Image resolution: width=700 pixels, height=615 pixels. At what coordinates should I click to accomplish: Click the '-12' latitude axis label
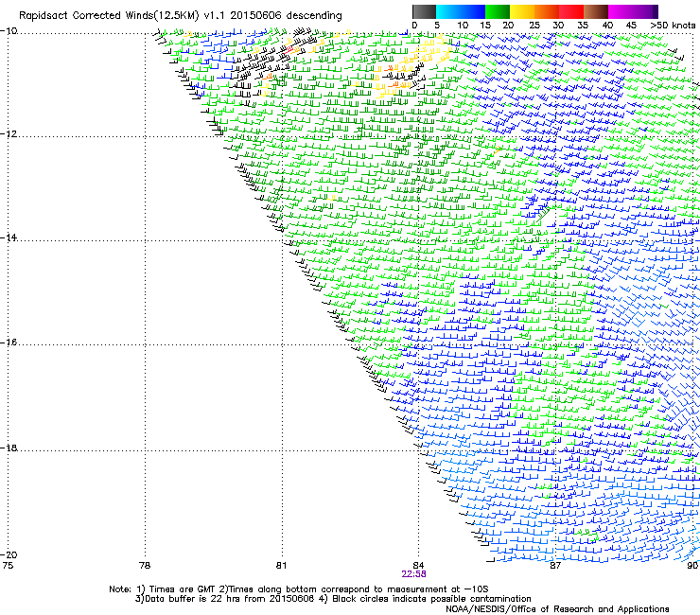pos(9,134)
